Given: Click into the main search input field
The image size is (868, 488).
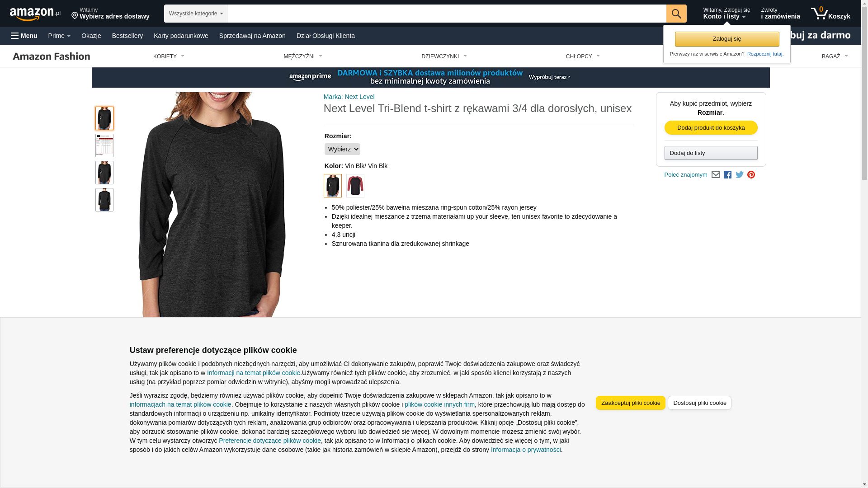Looking at the screenshot, I should tap(447, 14).
